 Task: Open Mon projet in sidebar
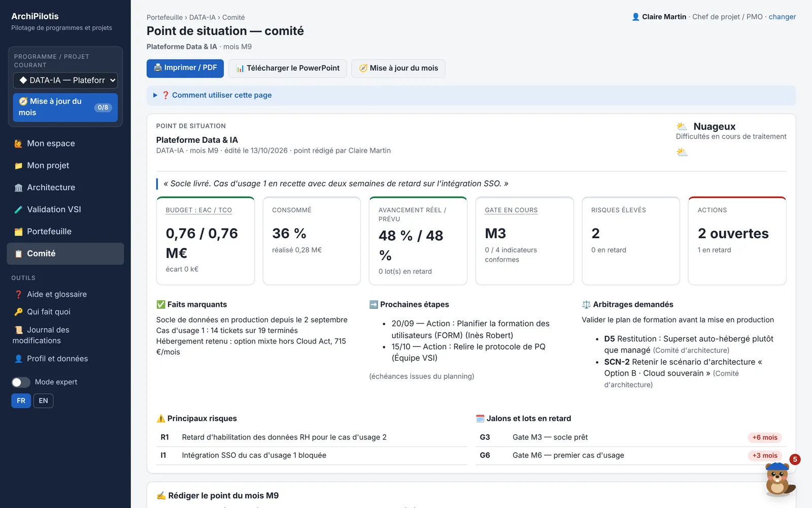(65, 165)
